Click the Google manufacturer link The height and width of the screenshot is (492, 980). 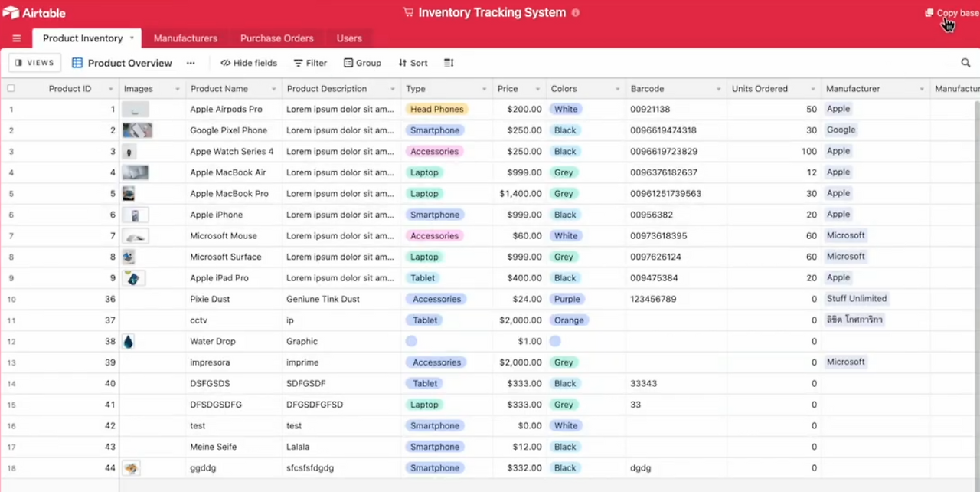pyautogui.click(x=841, y=130)
